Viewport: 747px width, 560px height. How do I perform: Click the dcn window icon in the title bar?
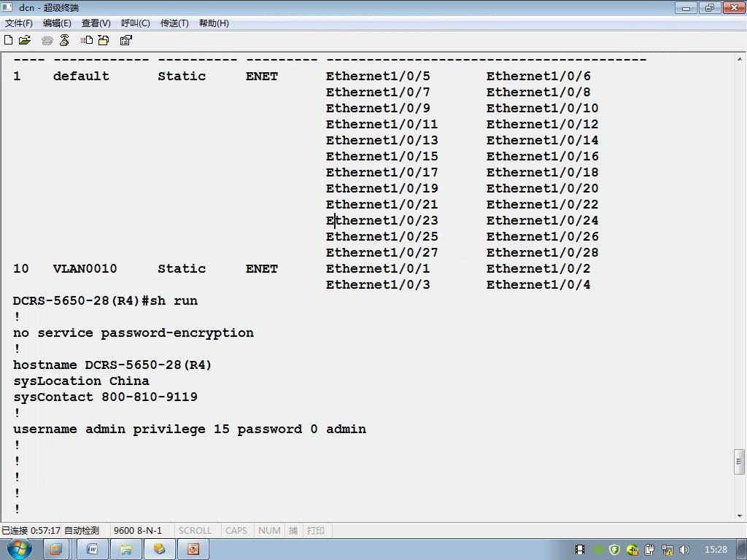pyautogui.click(x=7, y=7)
